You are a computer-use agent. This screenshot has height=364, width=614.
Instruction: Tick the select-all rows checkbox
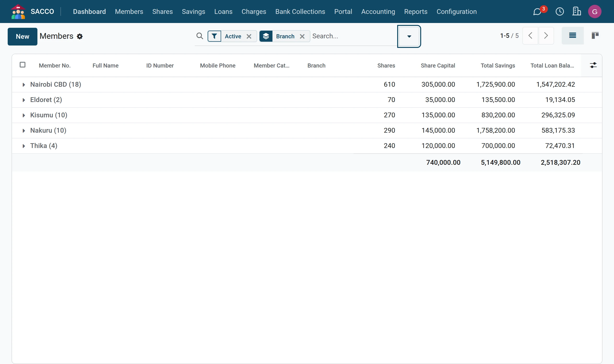(22, 65)
